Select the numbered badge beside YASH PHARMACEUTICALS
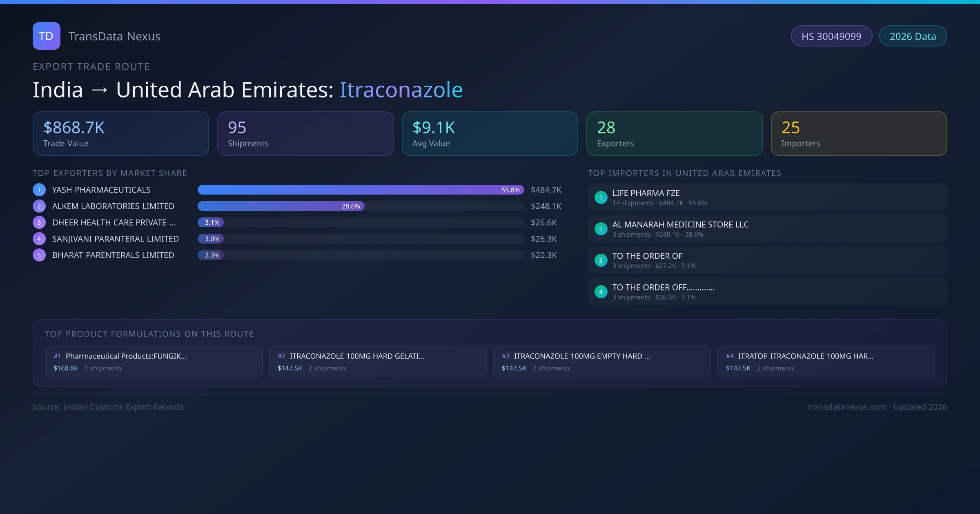Screen dimensions: 980x514 point(39,190)
